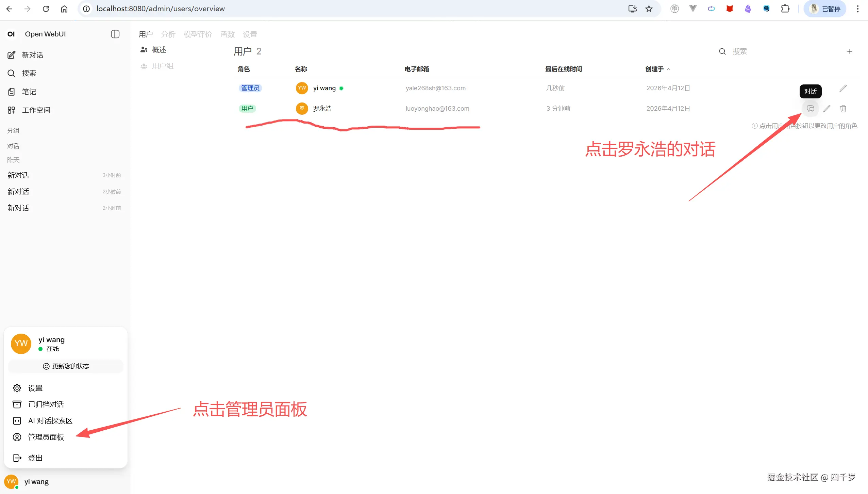Click the 搜索 search field

coord(740,51)
